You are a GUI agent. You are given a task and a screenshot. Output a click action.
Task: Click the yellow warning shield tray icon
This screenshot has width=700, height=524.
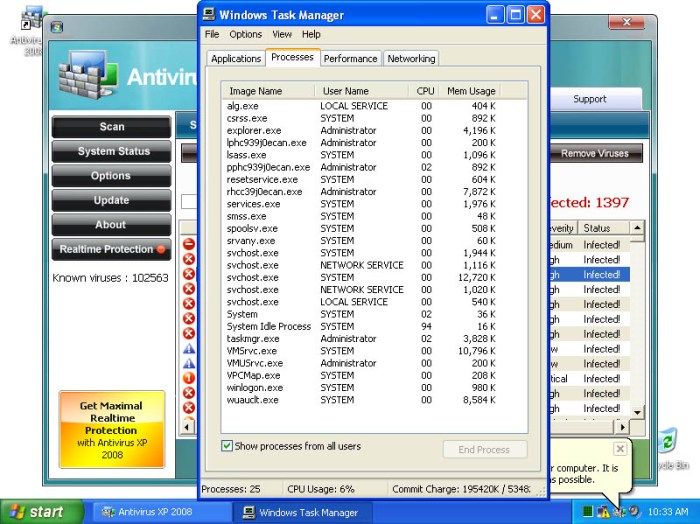click(603, 511)
